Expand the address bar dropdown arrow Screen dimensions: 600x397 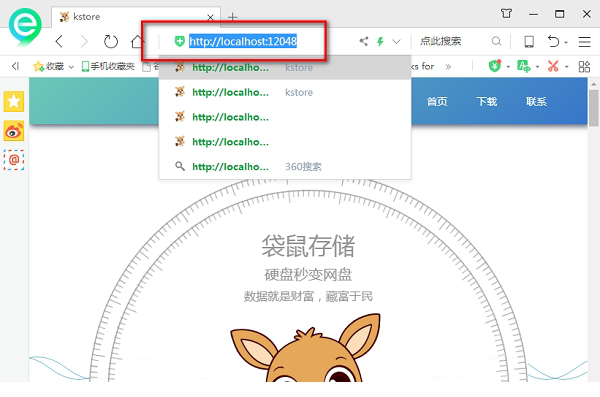point(396,41)
